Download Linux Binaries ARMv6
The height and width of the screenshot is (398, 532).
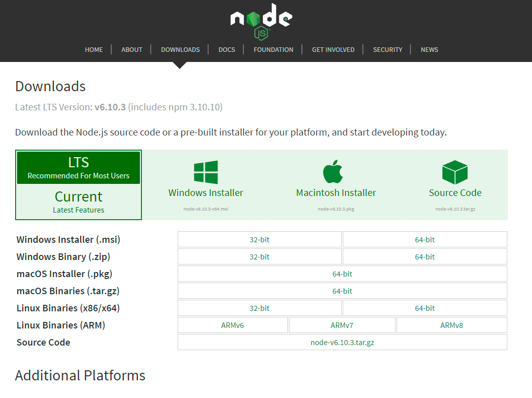[x=233, y=325]
